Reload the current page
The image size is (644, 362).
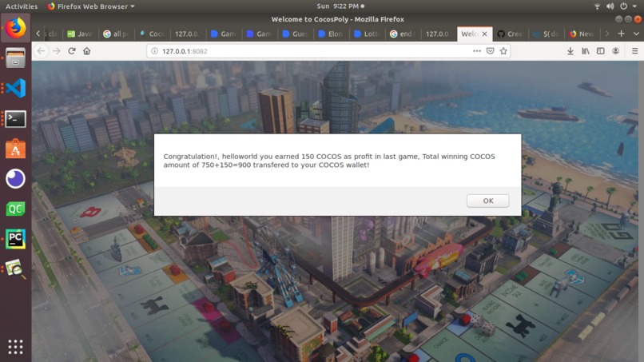71,51
